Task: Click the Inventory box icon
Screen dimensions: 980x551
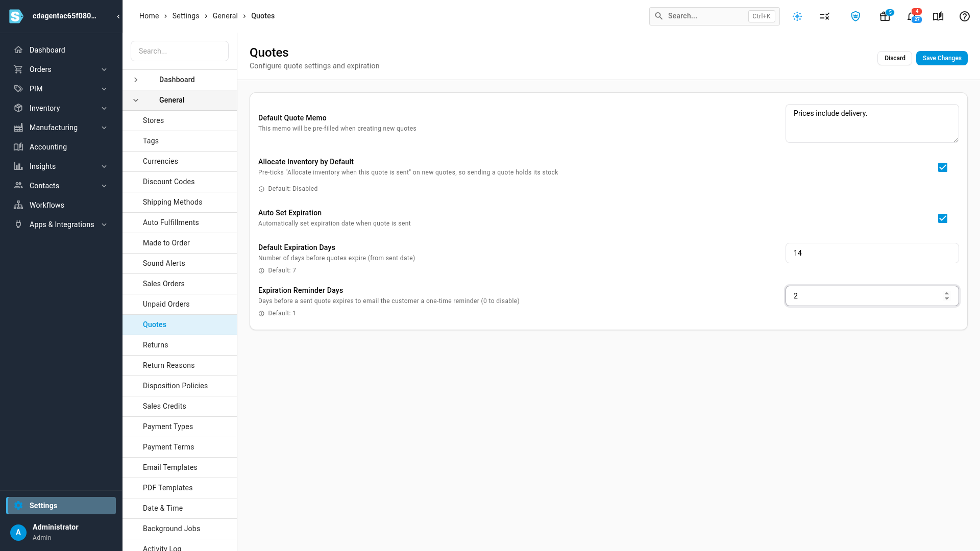Action: point(18,108)
